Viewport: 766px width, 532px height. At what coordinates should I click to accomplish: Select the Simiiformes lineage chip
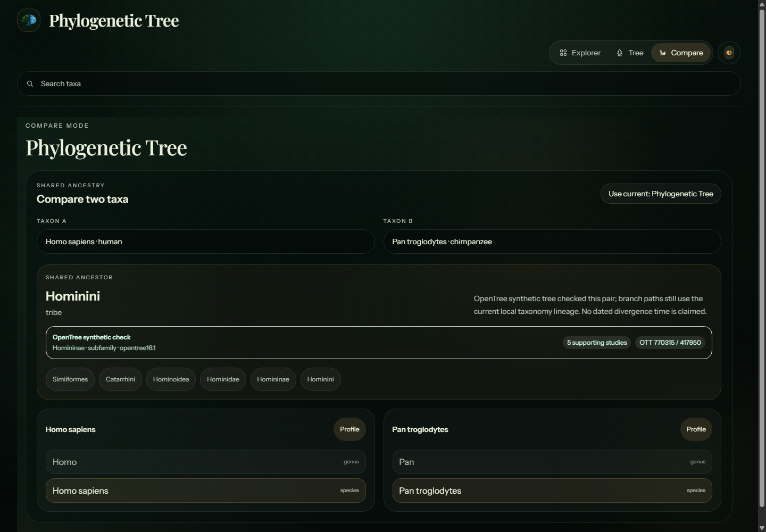pyautogui.click(x=70, y=379)
